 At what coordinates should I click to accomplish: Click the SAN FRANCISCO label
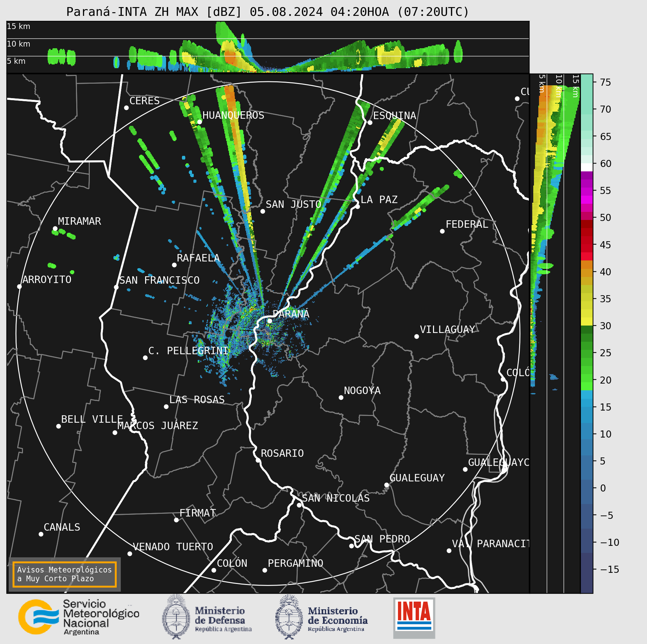[x=159, y=280]
